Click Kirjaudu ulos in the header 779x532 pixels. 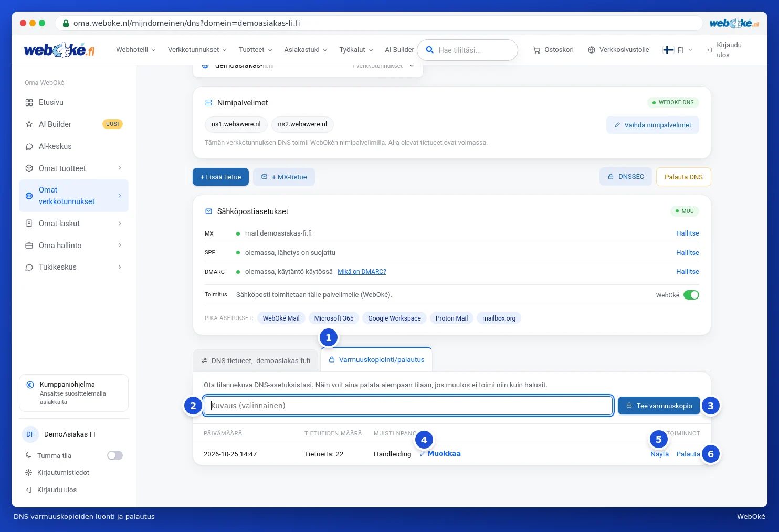point(724,50)
